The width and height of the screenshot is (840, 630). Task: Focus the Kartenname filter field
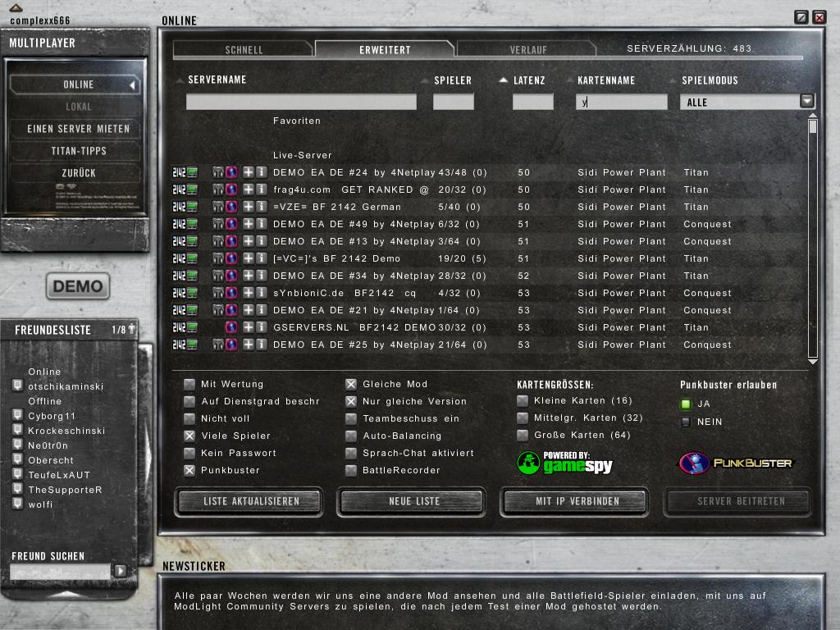[622, 102]
